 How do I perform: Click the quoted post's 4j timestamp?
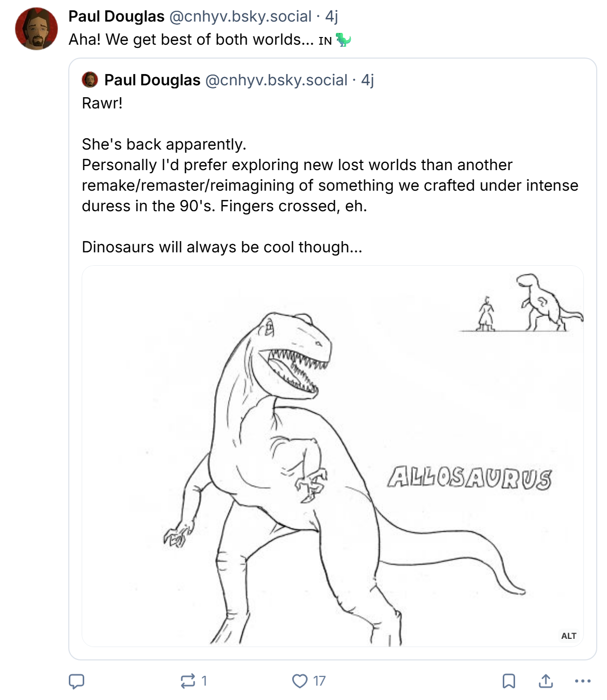pyautogui.click(x=367, y=80)
